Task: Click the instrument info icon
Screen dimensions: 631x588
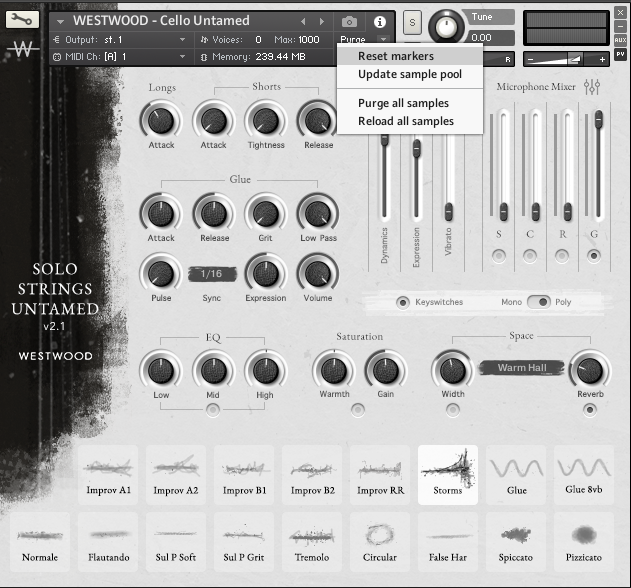Action: [379, 21]
